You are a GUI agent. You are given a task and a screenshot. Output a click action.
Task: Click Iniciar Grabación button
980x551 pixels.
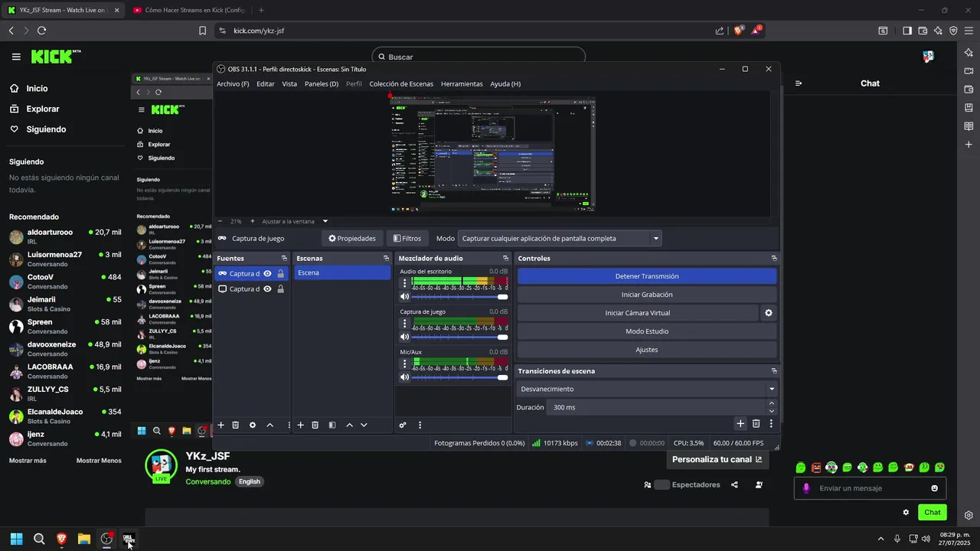click(x=647, y=295)
